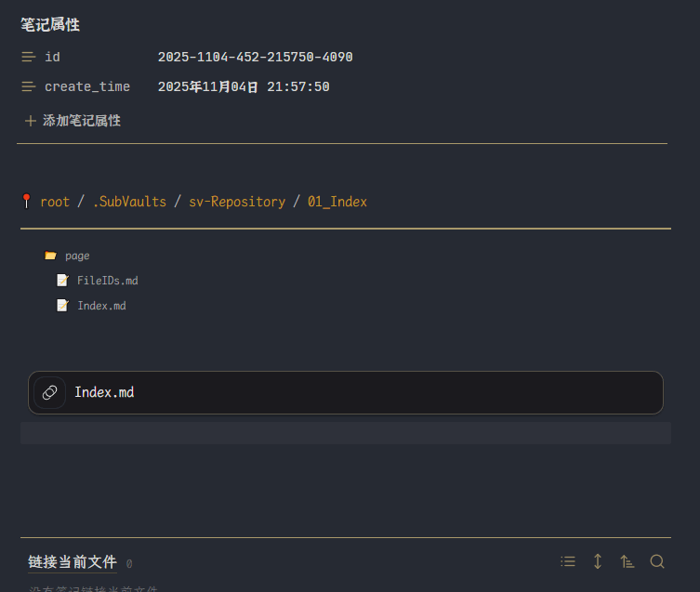Click the create_time property type icon
The width and height of the screenshot is (700, 592).
[x=29, y=87]
